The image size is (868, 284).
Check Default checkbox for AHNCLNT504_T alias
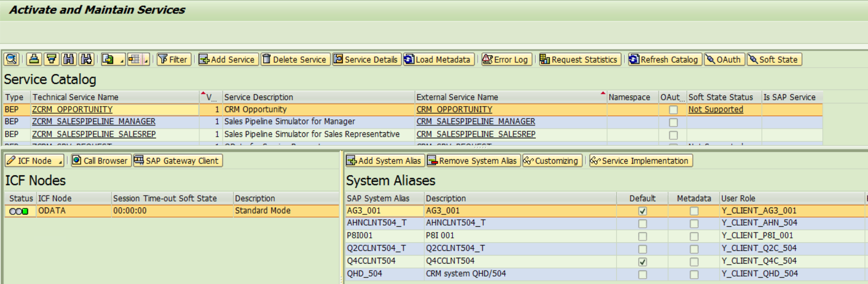[x=642, y=223]
